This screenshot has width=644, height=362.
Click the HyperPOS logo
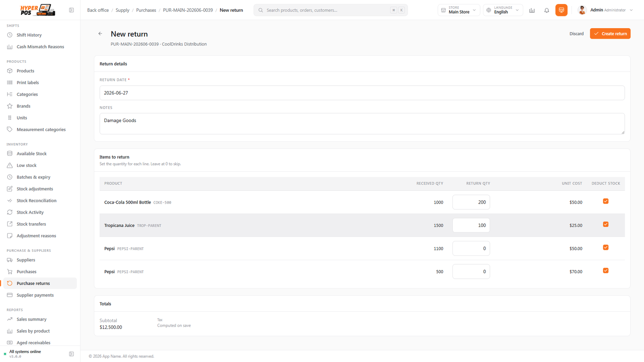(37, 10)
